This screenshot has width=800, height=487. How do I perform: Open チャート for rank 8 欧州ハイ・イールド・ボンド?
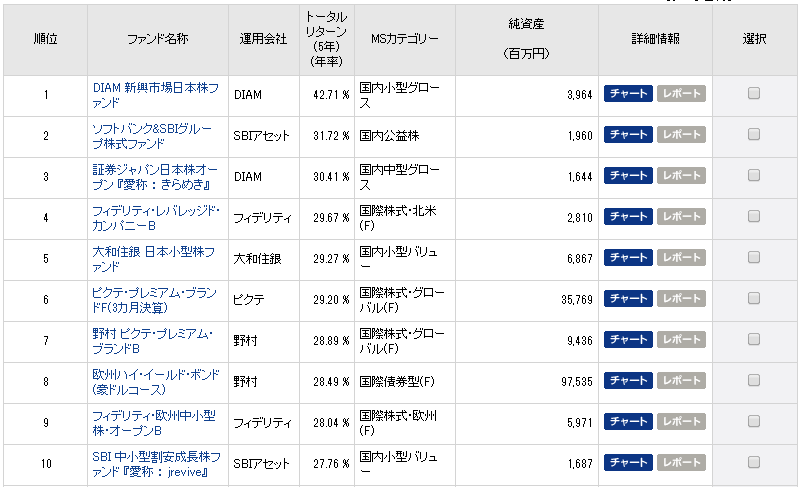click(628, 381)
